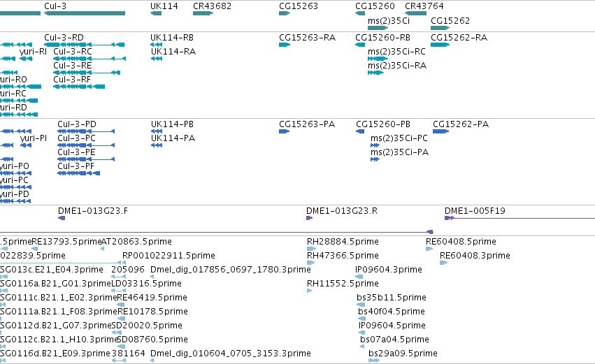Click the Cul-3-PC protein feature
The height and width of the screenshot is (364, 595).
(86, 145)
